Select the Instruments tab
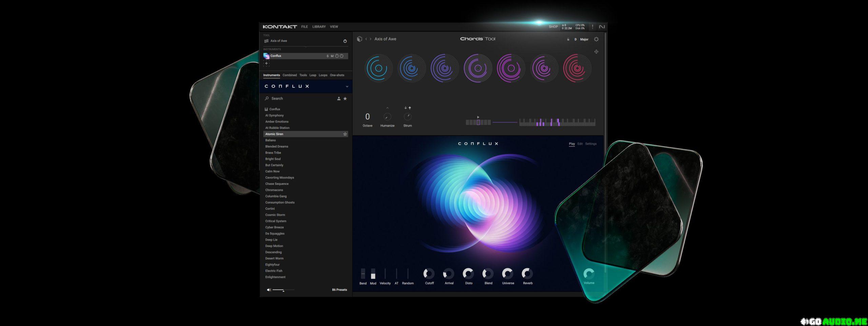 click(x=272, y=75)
